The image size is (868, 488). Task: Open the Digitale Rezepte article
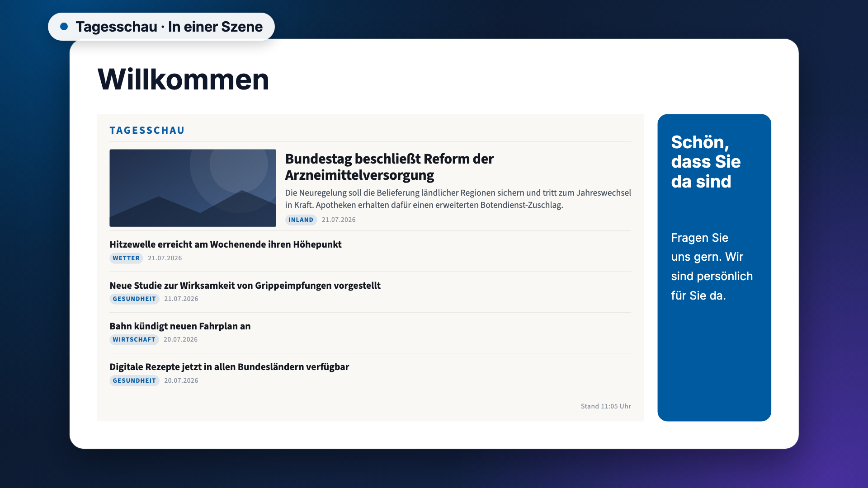click(x=229, y=367)
